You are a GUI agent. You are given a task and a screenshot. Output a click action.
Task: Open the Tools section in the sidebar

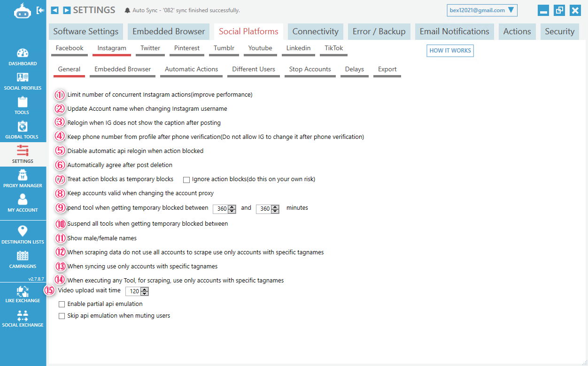[x=23, y=106]
